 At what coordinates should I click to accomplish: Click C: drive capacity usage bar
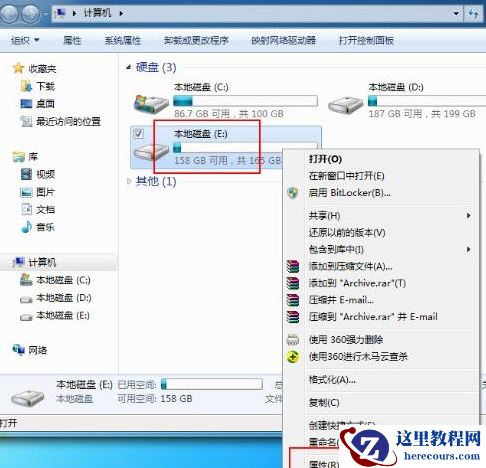coord(245,101)
